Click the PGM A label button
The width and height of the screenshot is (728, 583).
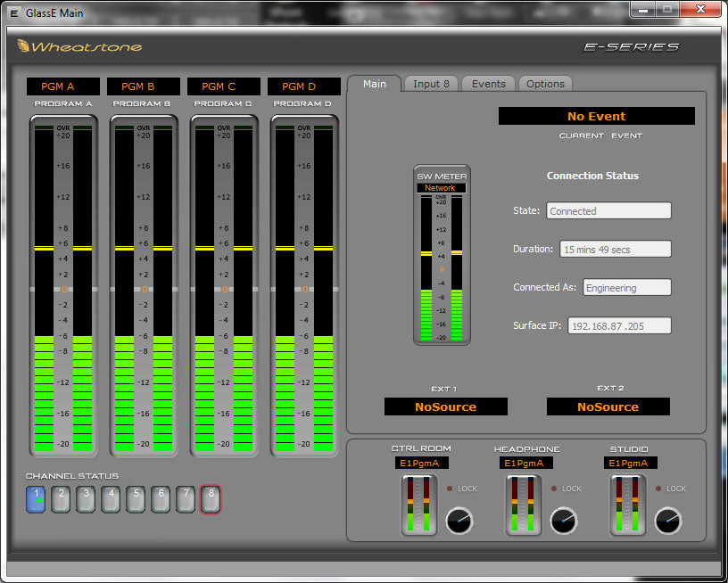tap(63, 86)
